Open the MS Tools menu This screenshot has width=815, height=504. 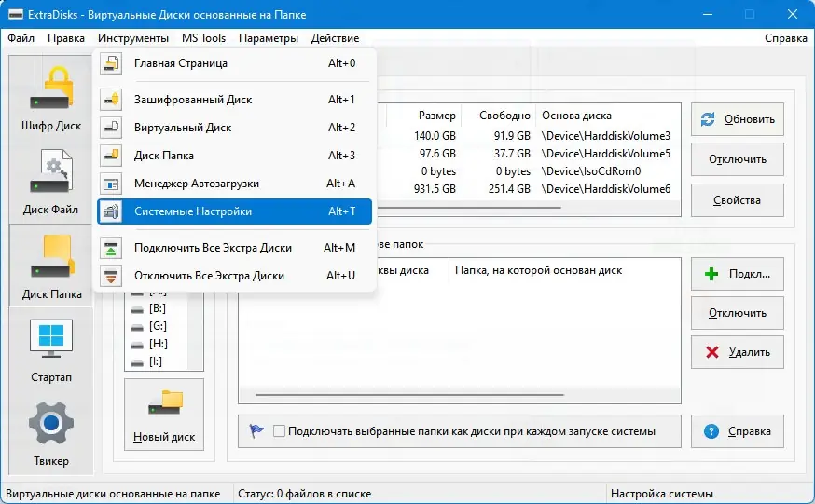[x=203, y=38]
